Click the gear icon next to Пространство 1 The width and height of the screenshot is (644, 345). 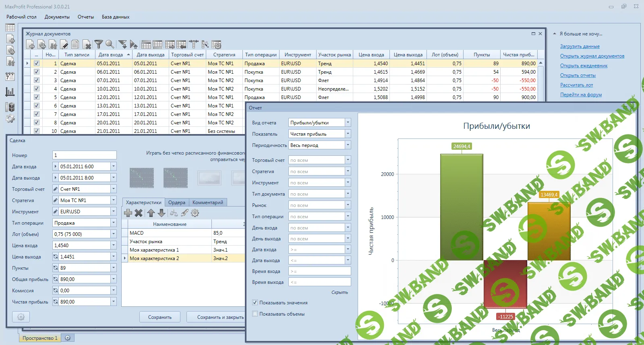pos(68,338)
